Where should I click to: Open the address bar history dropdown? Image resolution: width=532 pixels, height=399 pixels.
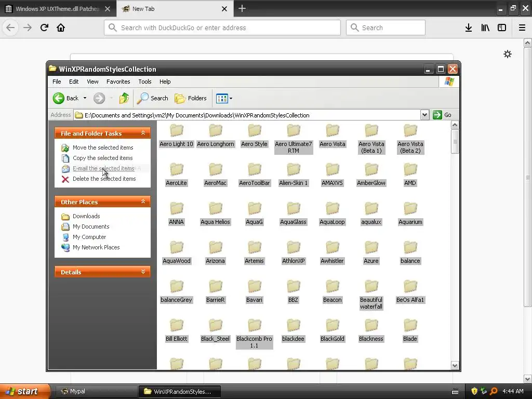click(424, 115)
